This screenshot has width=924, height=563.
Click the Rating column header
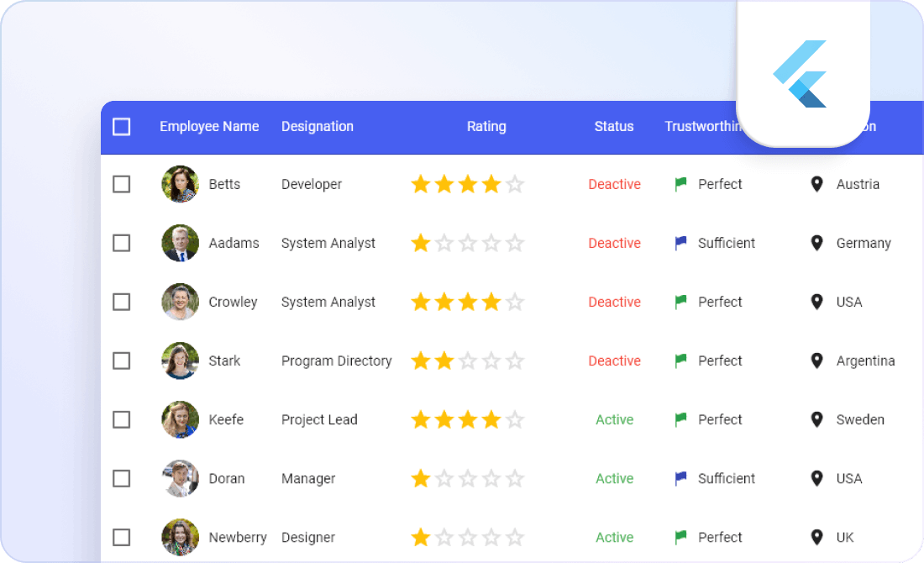486,126
